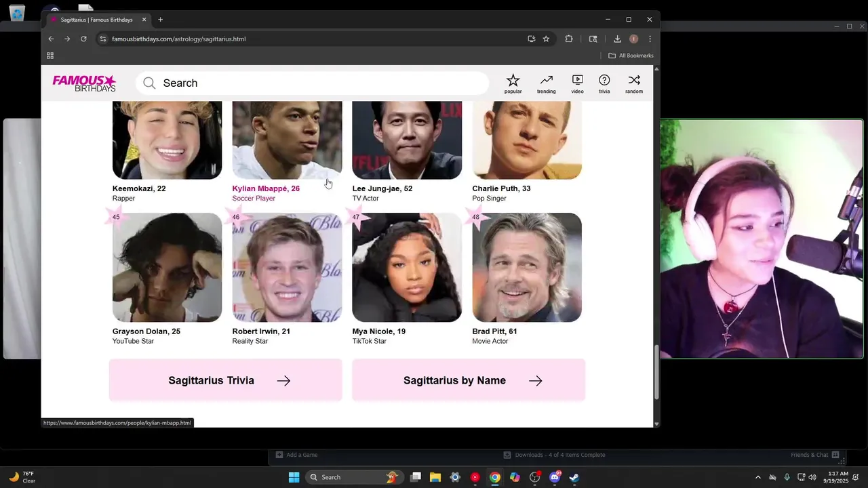The width and height of the screenshot is (868, 488).
Task: Open Chrome extensions puzzle icon
Action: click(569, 39)
